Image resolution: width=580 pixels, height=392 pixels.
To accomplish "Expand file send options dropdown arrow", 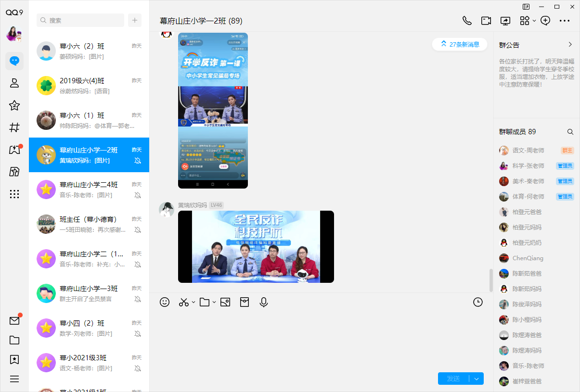I will pos(214,302).
